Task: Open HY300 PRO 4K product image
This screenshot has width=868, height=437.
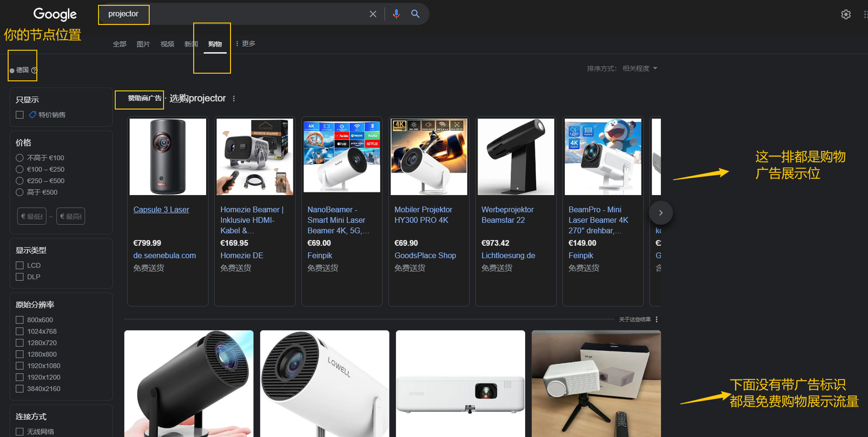Action: [x=429, y=157]
